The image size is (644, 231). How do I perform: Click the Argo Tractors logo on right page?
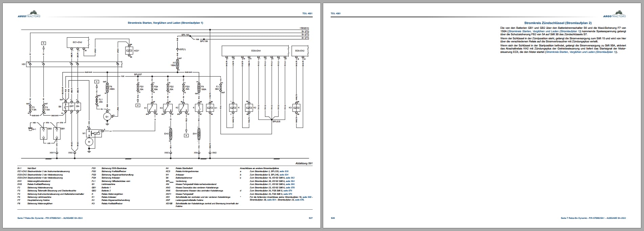pos(614,14)
